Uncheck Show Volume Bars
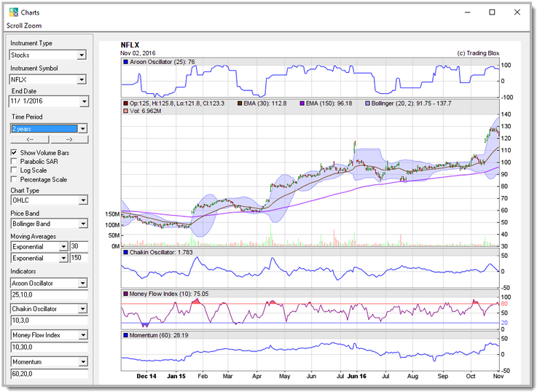Viewport: 537px width, 392px height. [x=14, y=152]
